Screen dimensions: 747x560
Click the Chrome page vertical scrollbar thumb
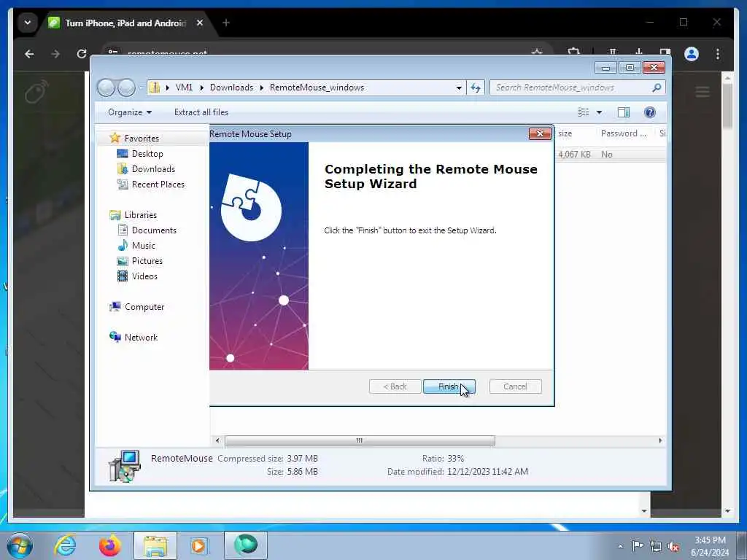pos(727,105)
